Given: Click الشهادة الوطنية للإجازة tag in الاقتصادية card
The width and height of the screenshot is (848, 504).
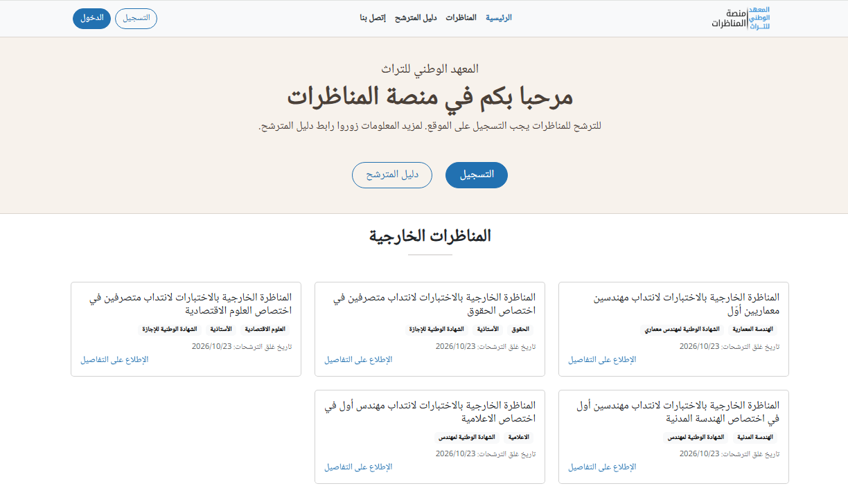Looking at the screenshot, I should (x=170, y=330).
